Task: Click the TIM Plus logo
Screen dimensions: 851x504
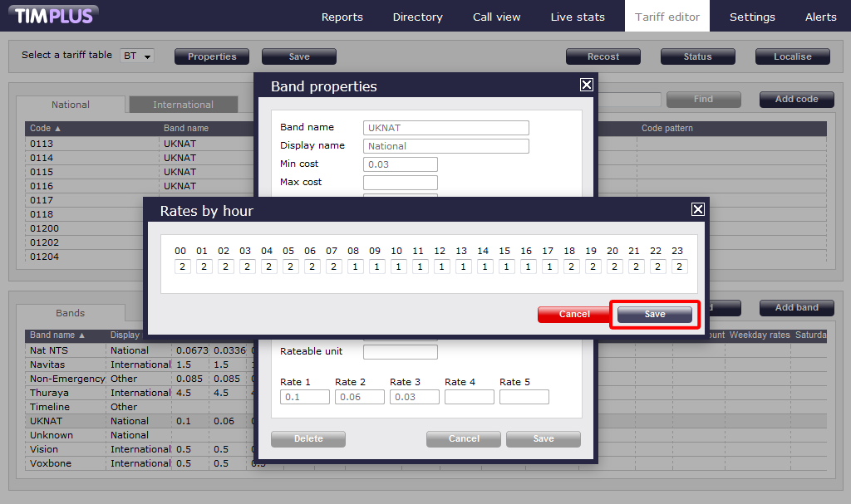Action: click(x=56, y=15)
